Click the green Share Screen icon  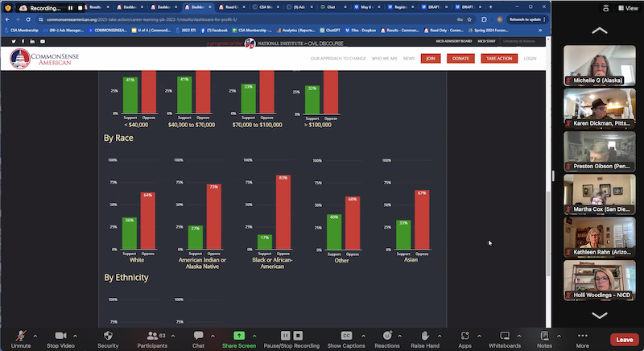click(x=238, y=335)
